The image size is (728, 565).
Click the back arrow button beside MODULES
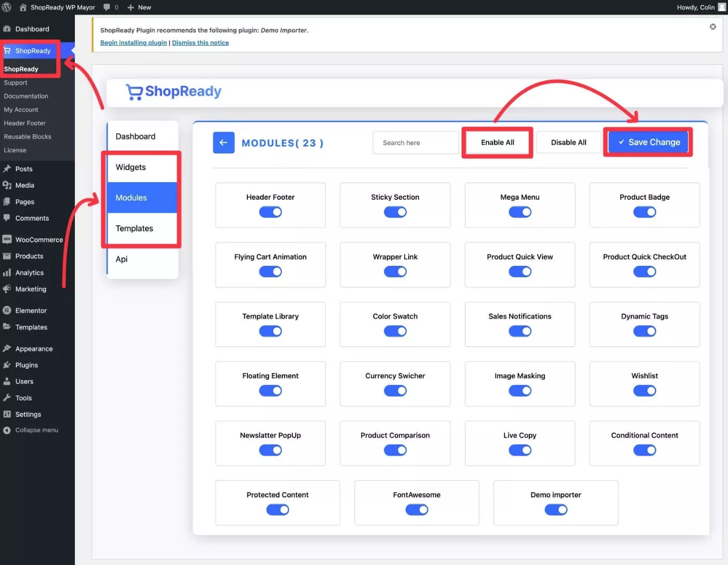coord(224,143)
